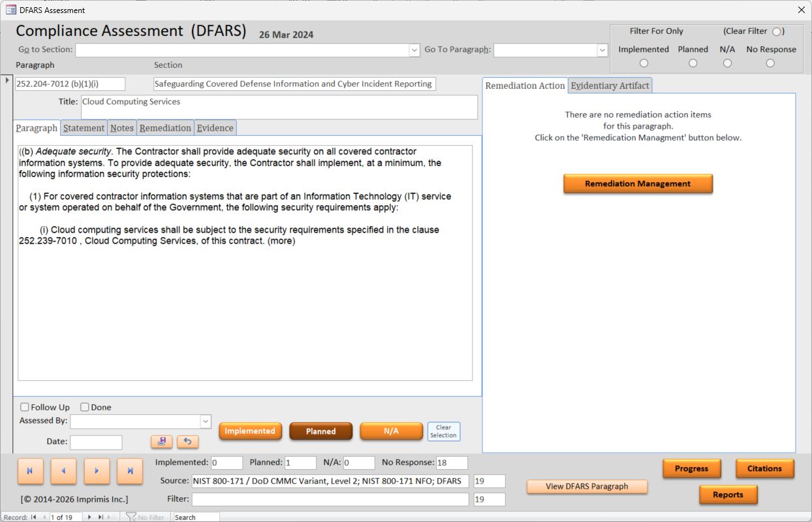Viewport: 812px width, 522px height.
Task: Click the Title field Cloud Computing Services
Action: [x=279, y=107]
